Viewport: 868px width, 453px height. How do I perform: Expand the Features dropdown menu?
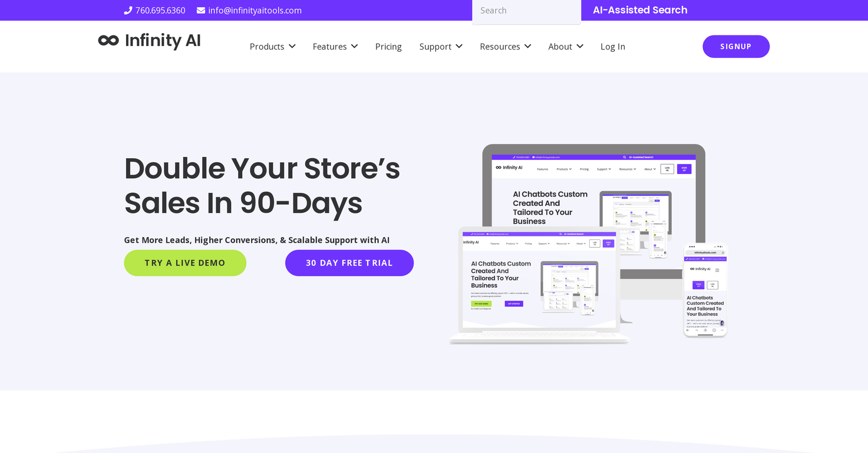[335, 47]
